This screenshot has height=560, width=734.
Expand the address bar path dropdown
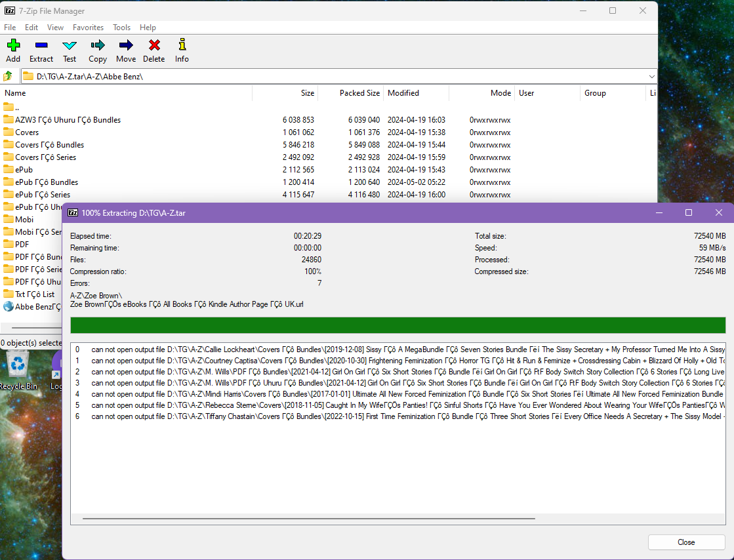(651, 76)
